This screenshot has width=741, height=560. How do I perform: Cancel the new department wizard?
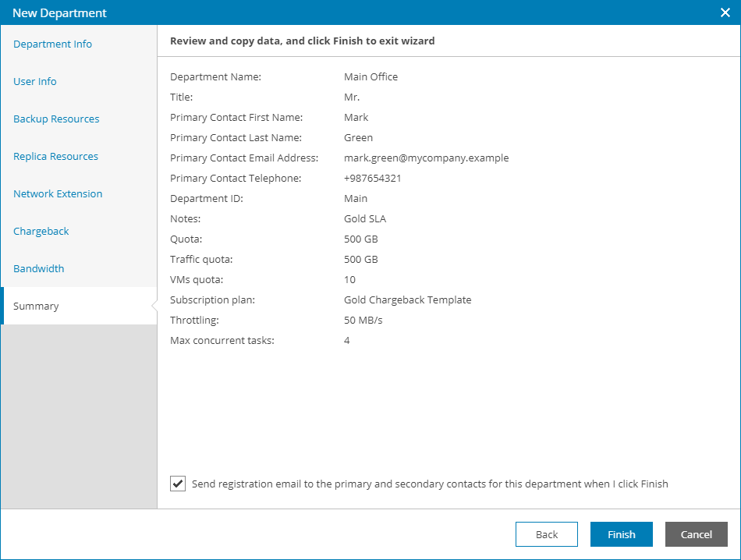[696, 534]
